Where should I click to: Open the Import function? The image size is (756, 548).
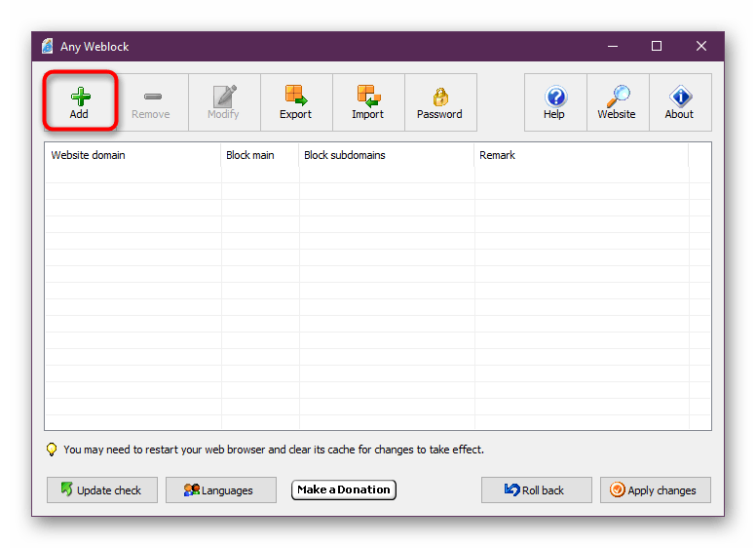point(368,101)
